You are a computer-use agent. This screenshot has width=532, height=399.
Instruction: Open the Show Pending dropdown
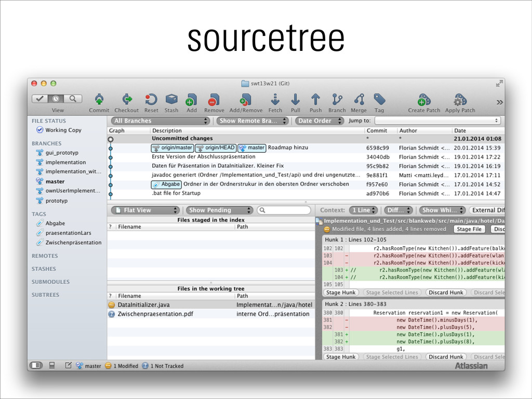tap(220, 210)
